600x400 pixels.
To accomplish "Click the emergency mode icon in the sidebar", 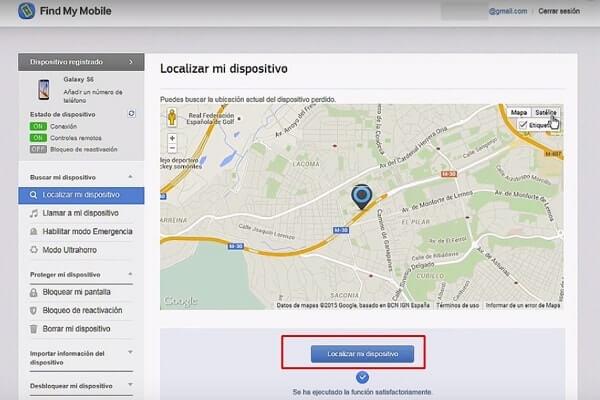I will click(x=34, y=232).
